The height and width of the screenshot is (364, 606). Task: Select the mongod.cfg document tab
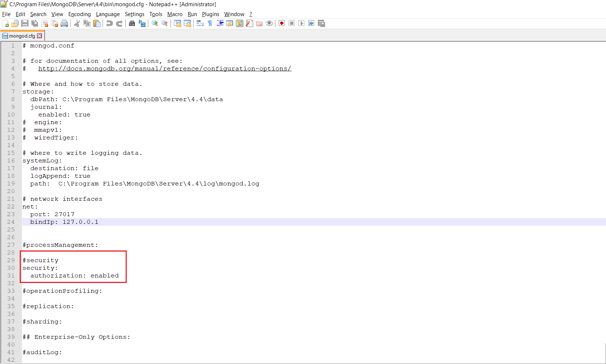click(22, 36)
